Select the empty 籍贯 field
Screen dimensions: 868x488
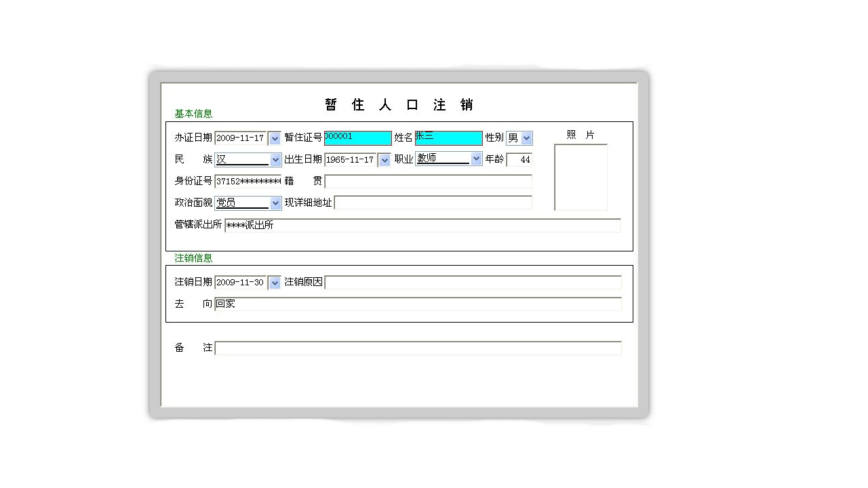429,181
